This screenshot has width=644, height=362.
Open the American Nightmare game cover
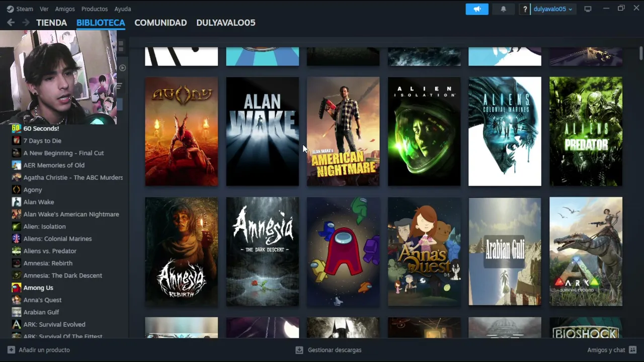[343, 131]
